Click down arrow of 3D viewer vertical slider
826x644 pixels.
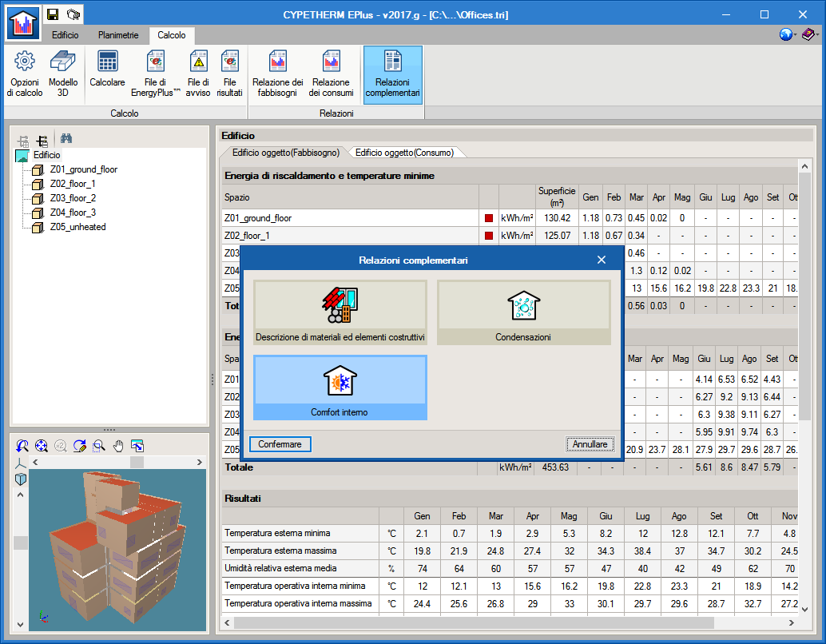20,625
